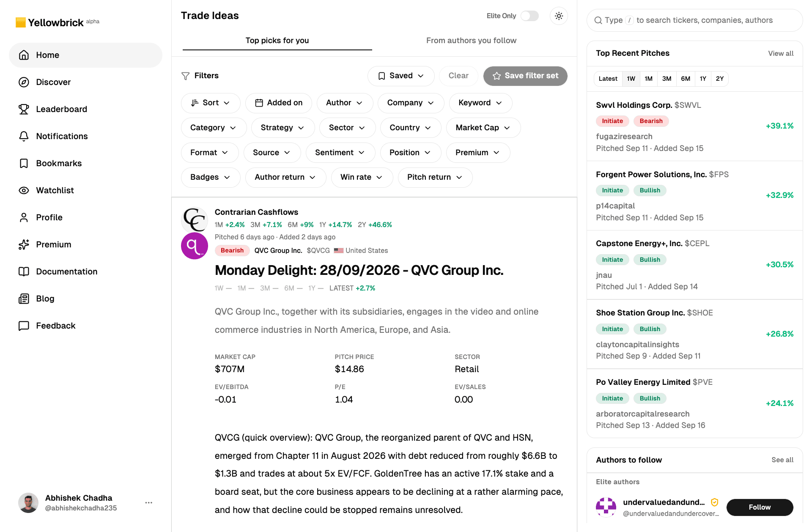The image size is (812, 532).
Task: Open Discover via compass icon
Action: pos(24,82)
